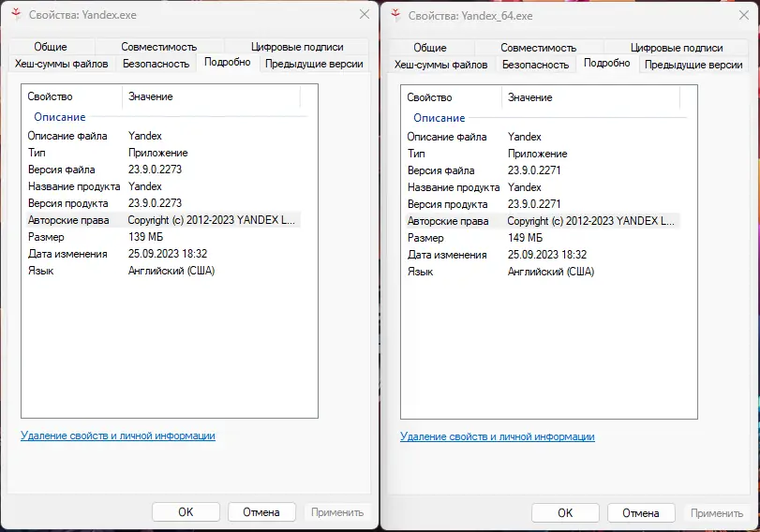Close the Yandex_64.exe properties window

(743, 15)
